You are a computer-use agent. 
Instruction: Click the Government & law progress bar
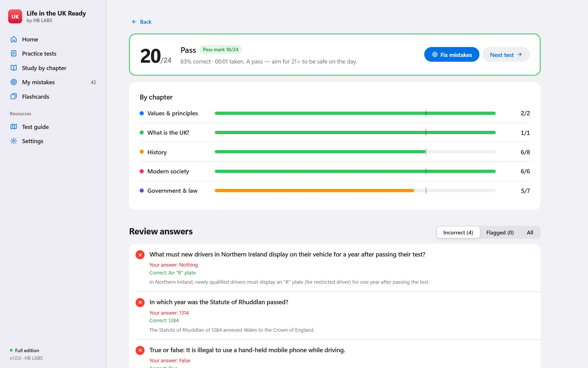pos(355,191)
